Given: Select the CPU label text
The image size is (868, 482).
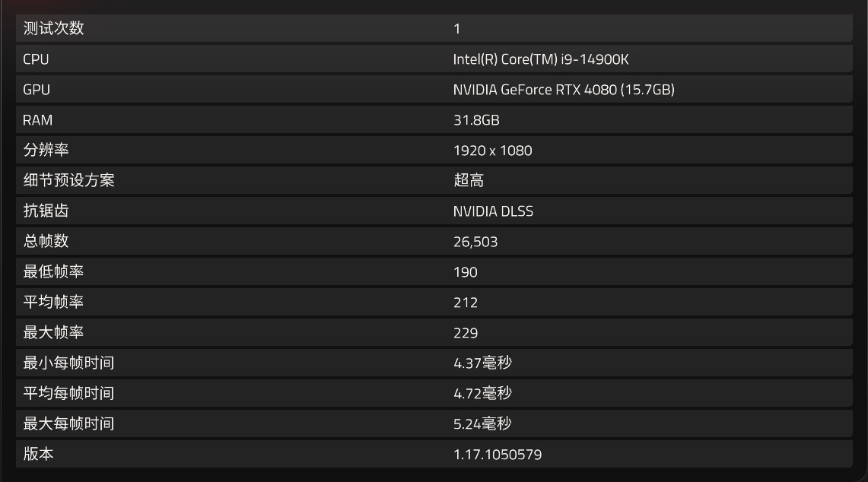Looking at the screenshot, I should (x=36, y=59).
